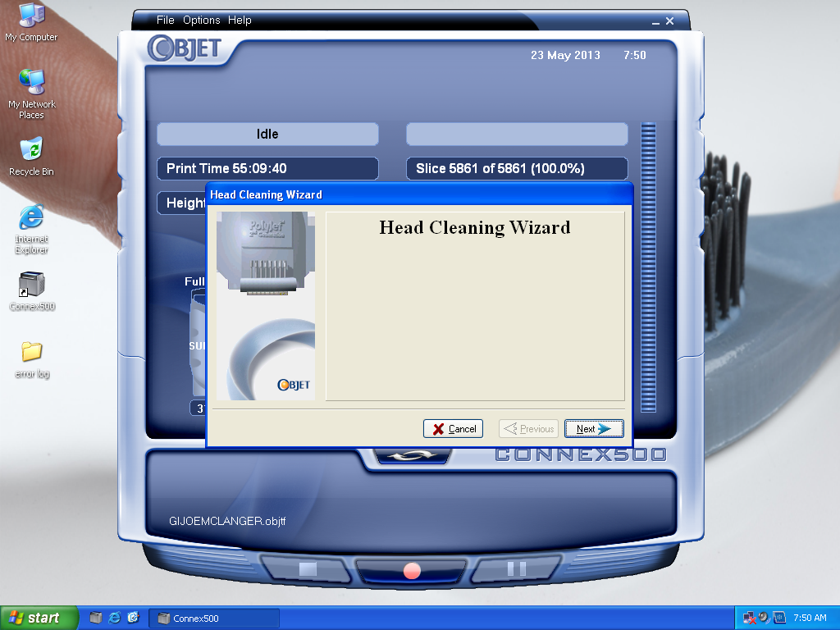Click the middle system tray icon
Viewport: 840px width, 630px height.
[764, 618]
